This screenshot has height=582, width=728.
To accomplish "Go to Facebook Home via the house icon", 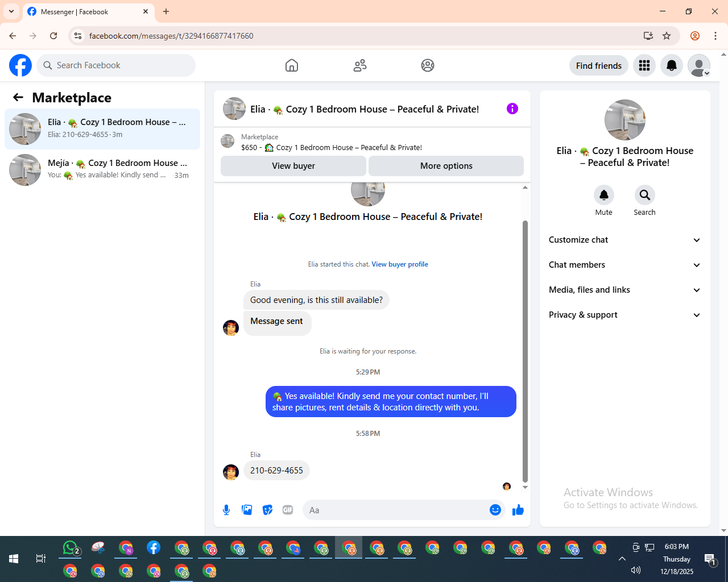I will (x=292, y=65).
